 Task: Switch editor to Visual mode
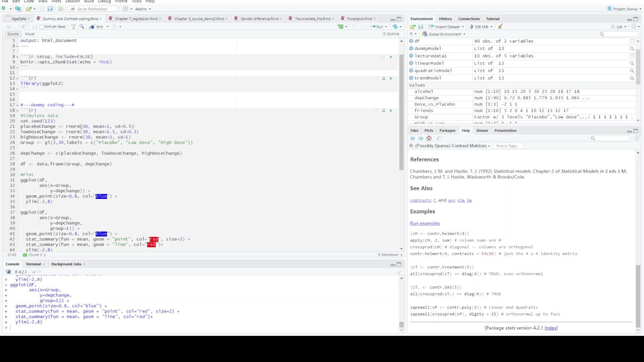coord(30,34)
